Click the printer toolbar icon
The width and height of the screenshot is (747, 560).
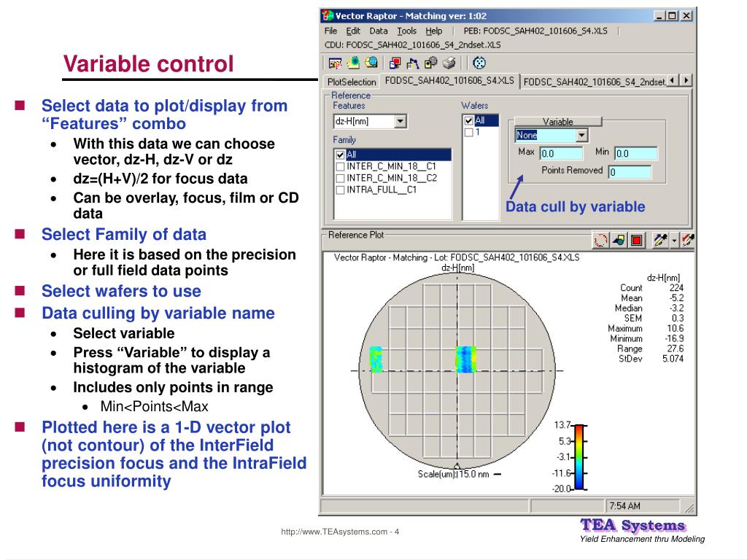point(449,63)
